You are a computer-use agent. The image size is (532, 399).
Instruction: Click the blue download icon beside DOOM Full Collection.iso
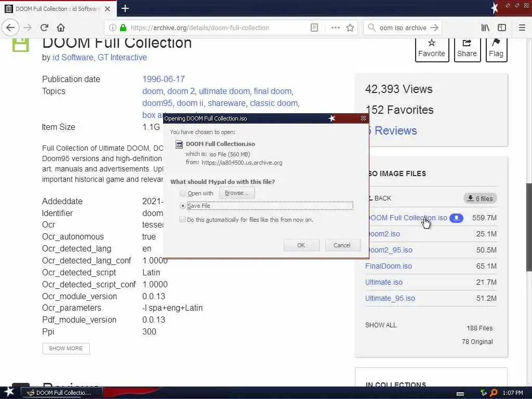click(456, 218)
